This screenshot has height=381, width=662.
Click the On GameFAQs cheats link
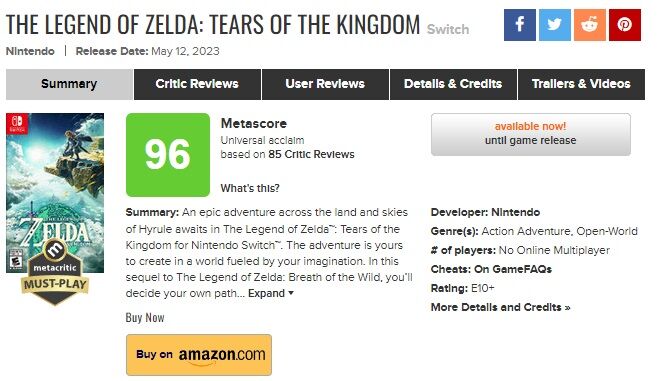[x=513, y=269]
